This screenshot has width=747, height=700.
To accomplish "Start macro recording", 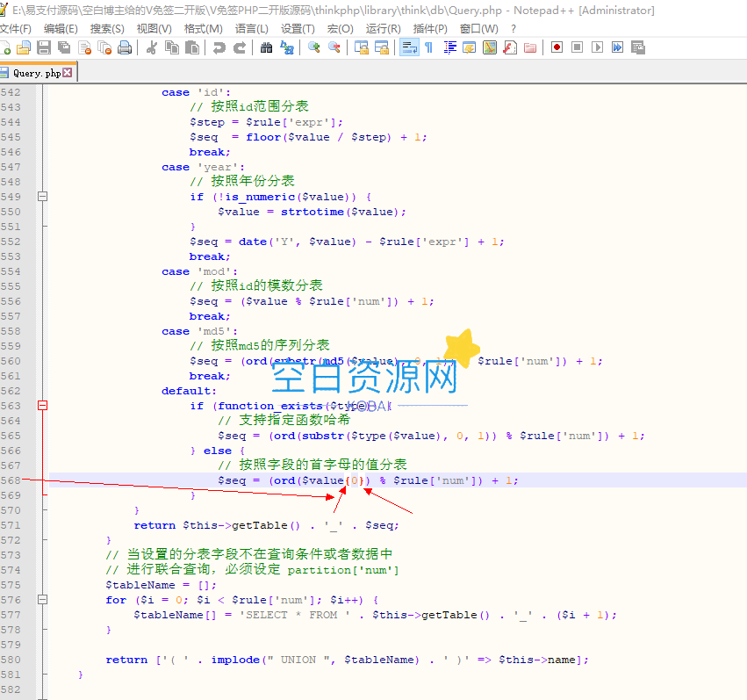I will (556, 47).
